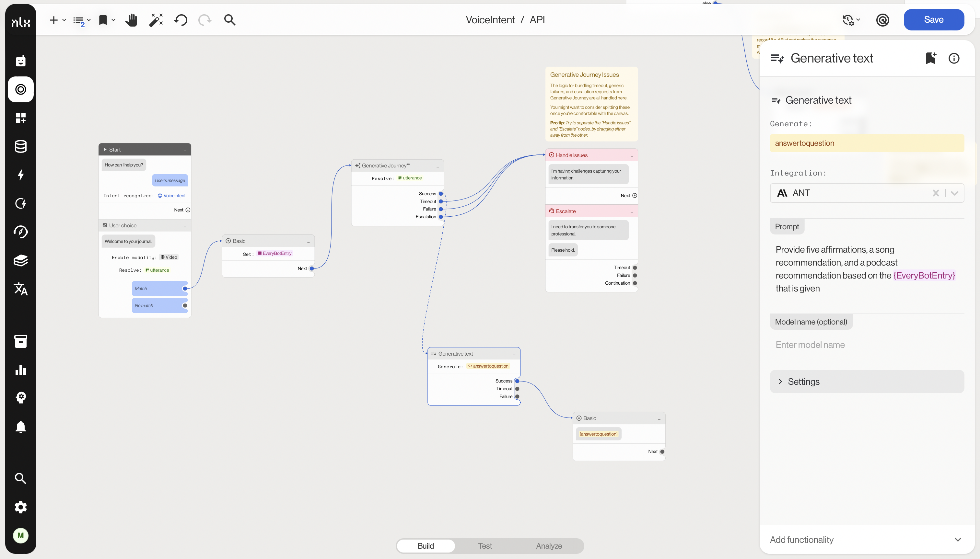980x559 pixels.
Task: Click the undo arrow icon
Action: [x=181, y=20]
